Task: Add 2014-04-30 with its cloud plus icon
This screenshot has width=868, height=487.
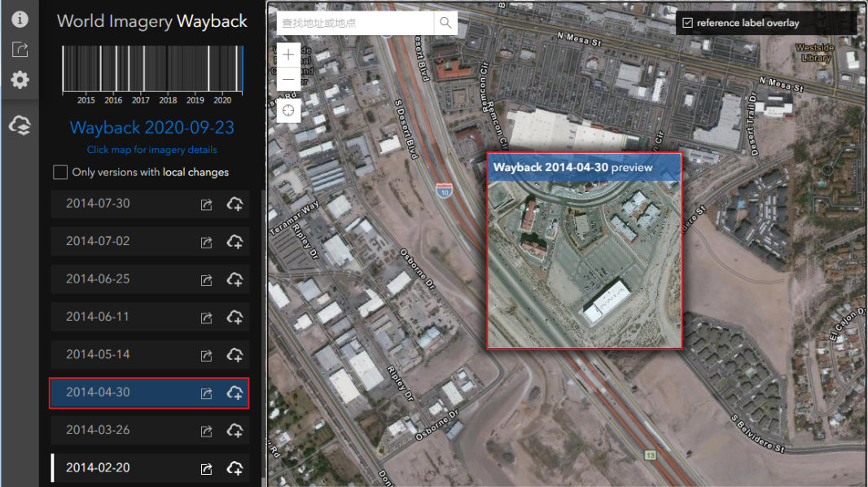Action: point(235,393)
